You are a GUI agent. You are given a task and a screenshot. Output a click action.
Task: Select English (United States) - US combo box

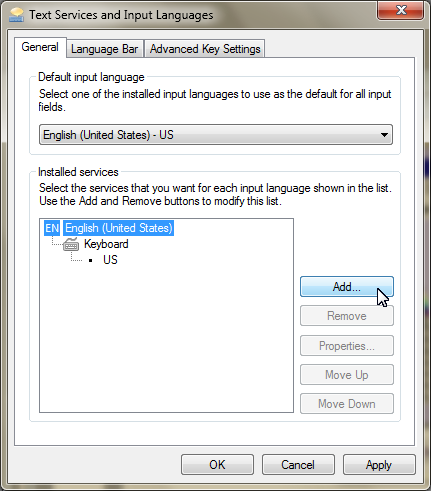pyautogui.click(x=216, y=135)
